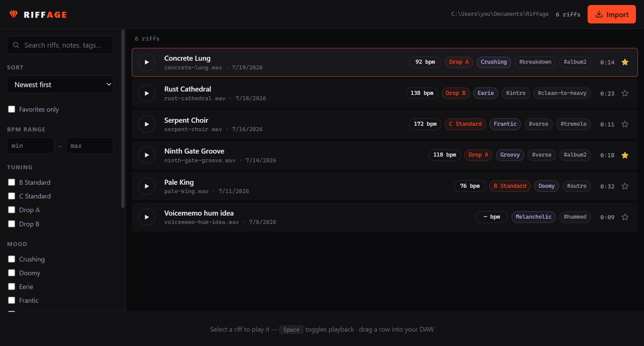The height and width of the screenshot is (346, 644).
Task: Tick the Crushing mood checkbox
Action: pos(12,259)
